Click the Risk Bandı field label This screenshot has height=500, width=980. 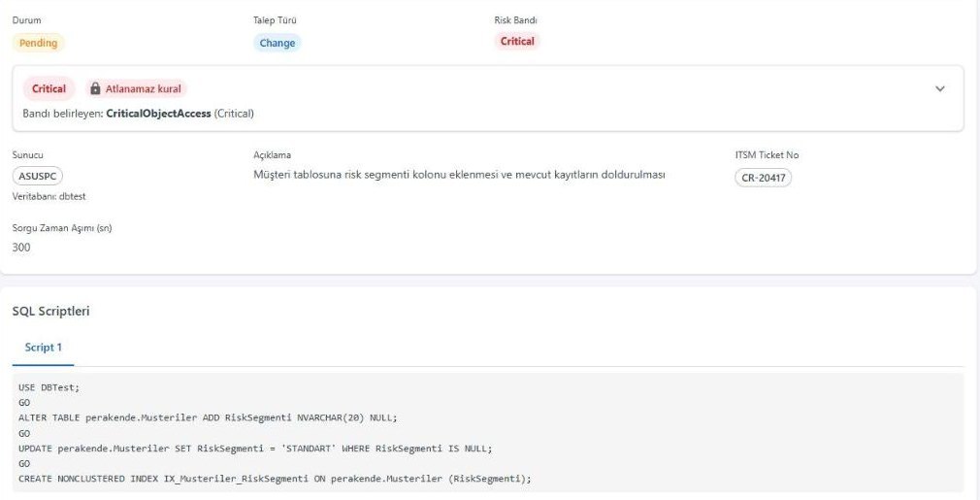pos(516,20)
